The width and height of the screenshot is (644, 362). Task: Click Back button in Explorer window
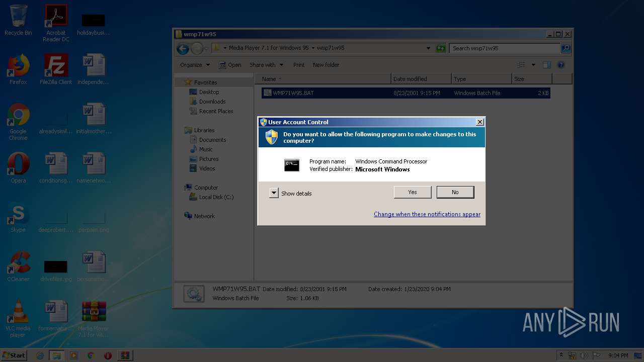(183, 48)
